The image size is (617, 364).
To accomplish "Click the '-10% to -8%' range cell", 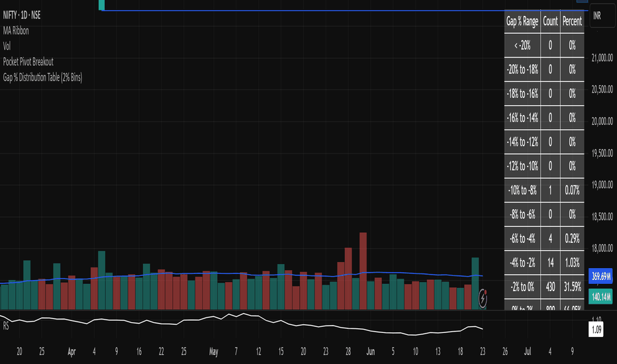I will pyautogui.click(x=522, y=191).
